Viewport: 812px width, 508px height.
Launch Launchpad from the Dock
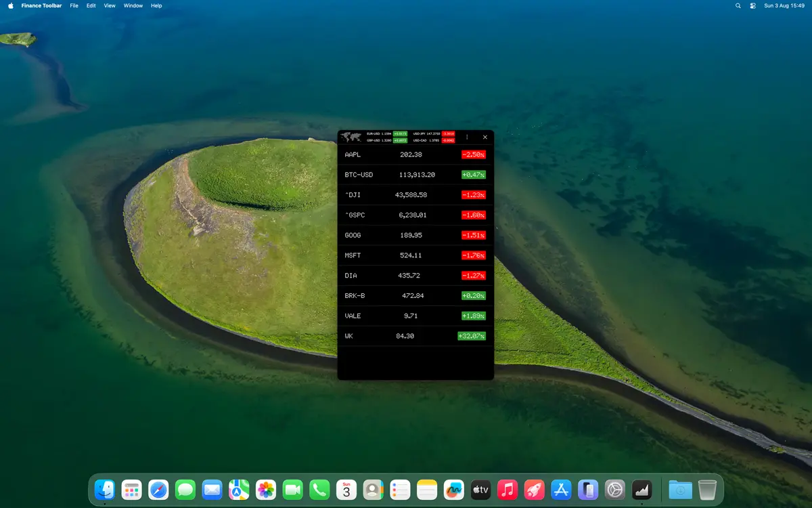click(131, 489)
